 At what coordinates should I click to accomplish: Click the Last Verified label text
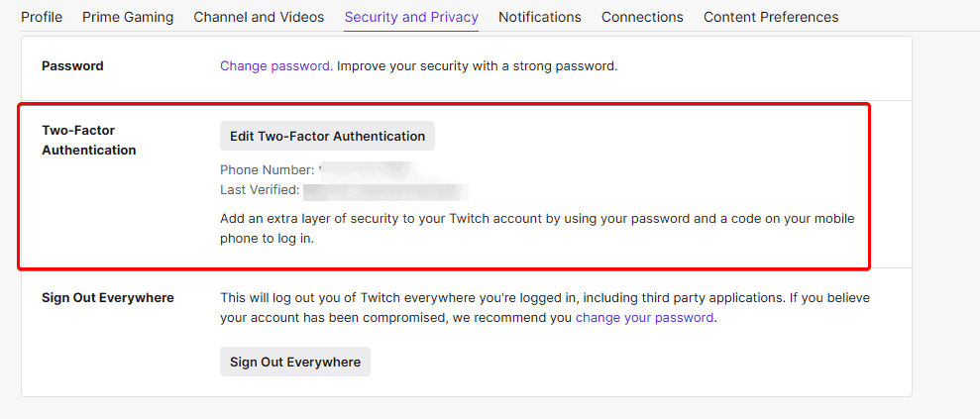(x=260, y=189)
